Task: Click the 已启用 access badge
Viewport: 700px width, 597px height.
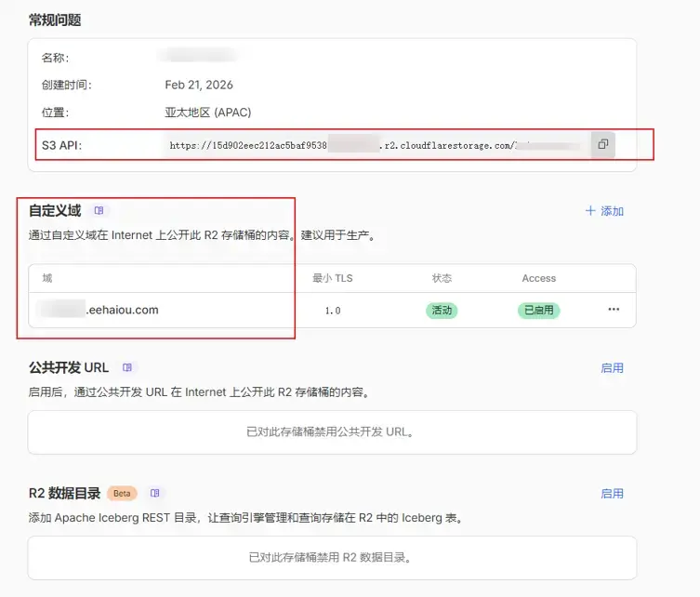Action: click(x=538, y=311)
